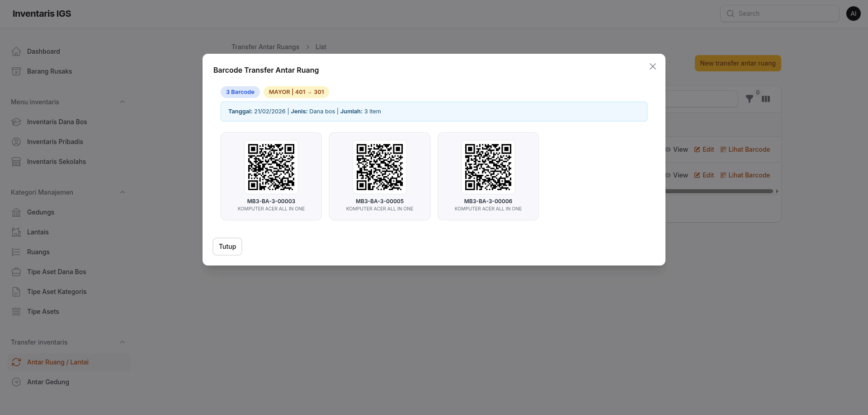Screen dimensions: 868x415
Task: Click the Gedungs building icon
Action: (x=16, y=212)
